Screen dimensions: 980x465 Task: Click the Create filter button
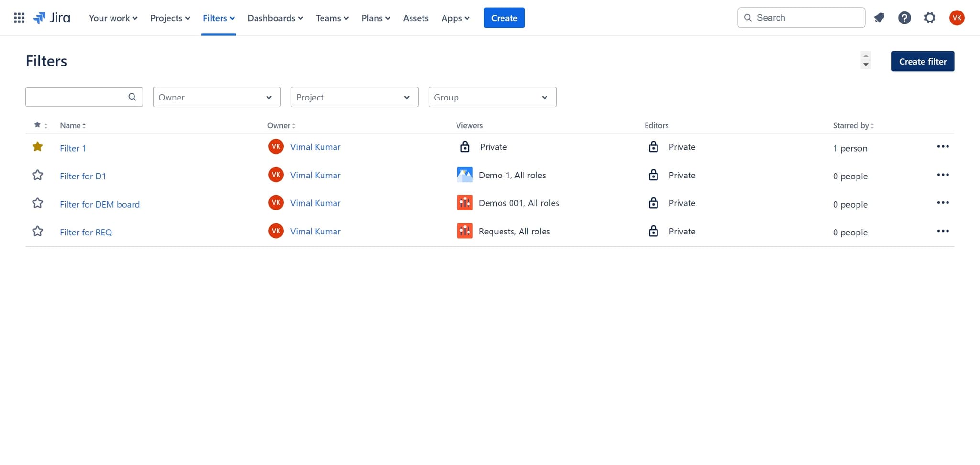click(922, 61)
